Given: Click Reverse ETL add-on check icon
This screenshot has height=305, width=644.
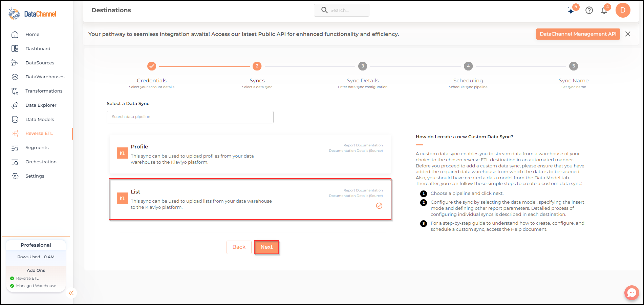Looking at the screenshot, I should [12, 279].
